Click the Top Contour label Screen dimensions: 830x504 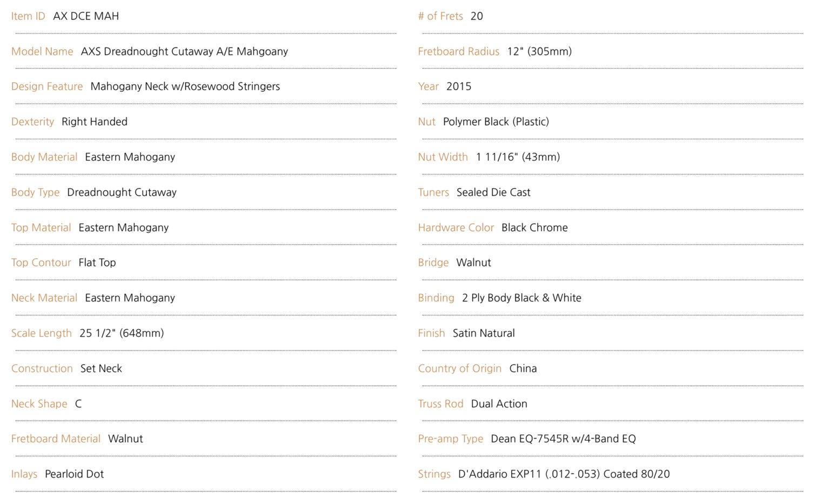coord(41,263)
